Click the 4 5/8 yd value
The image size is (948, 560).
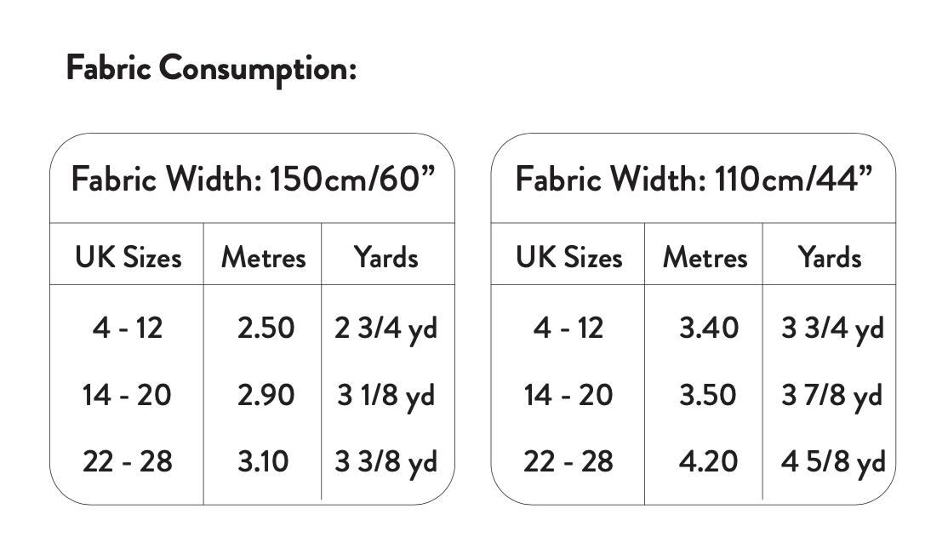tap(833, 462)
